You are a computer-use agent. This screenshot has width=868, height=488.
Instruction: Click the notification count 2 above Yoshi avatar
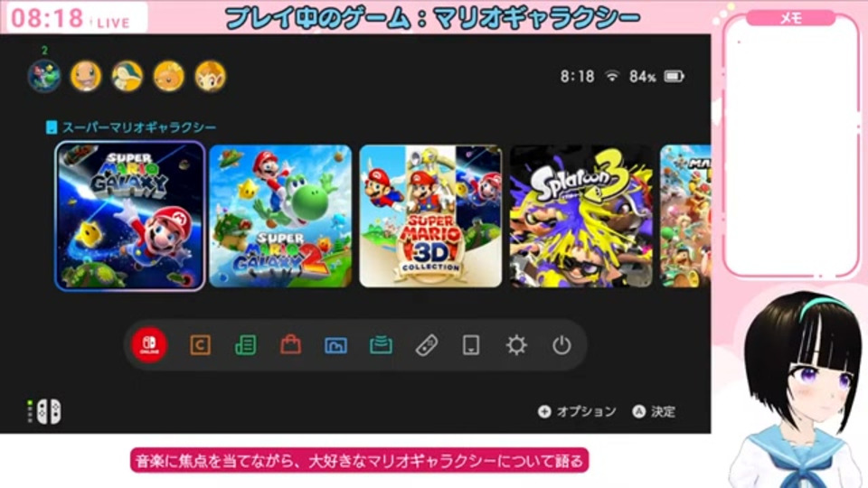pyautogui.click(x=44, y=50)
